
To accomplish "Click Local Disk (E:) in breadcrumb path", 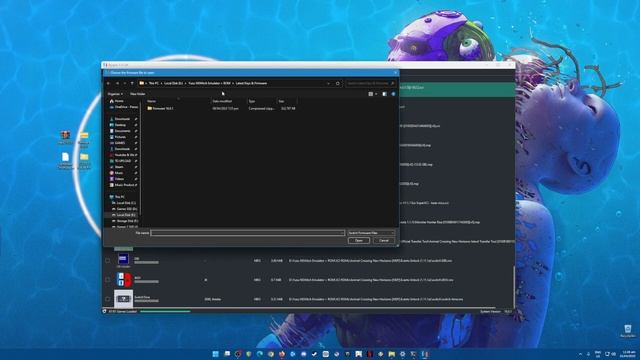I will (x=173, y=83).
